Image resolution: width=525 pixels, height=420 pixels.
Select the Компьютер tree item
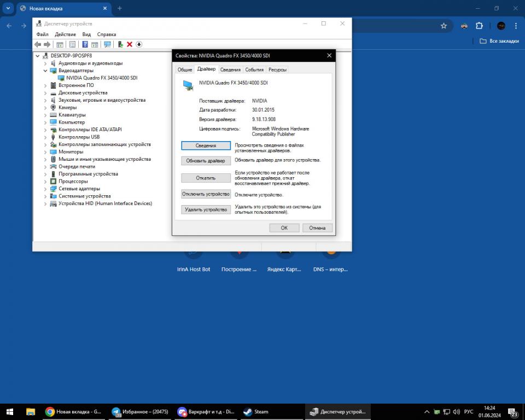tap(72, 122)
